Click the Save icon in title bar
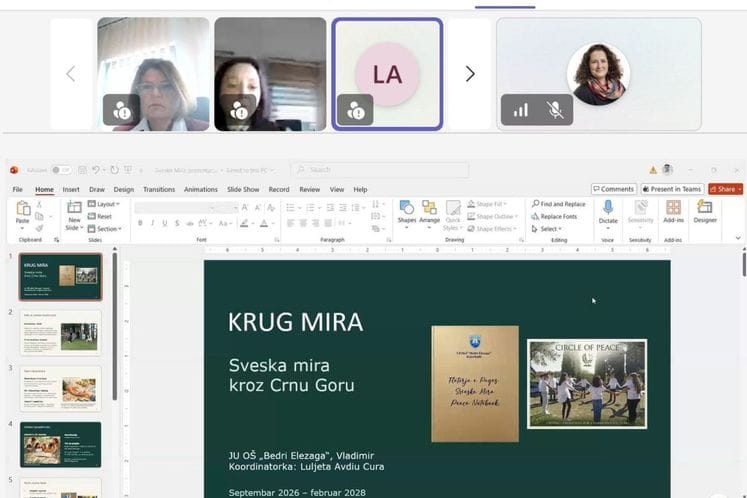 [82, 170]
